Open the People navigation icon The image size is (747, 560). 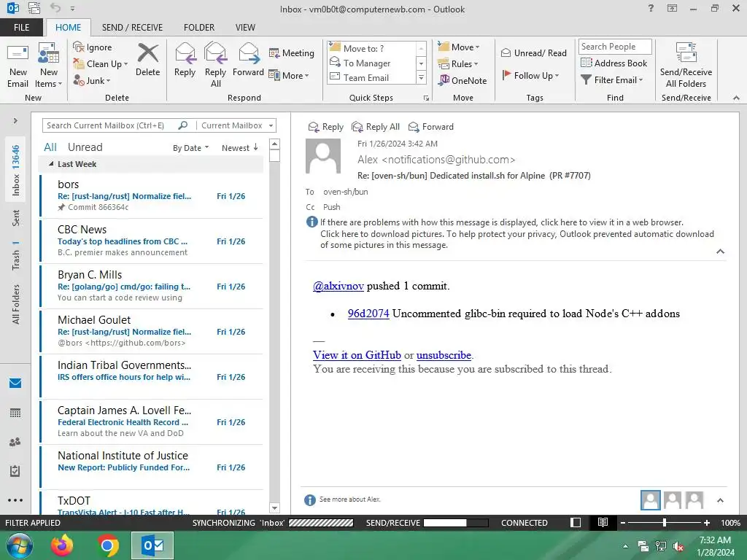tap(15, 442)
